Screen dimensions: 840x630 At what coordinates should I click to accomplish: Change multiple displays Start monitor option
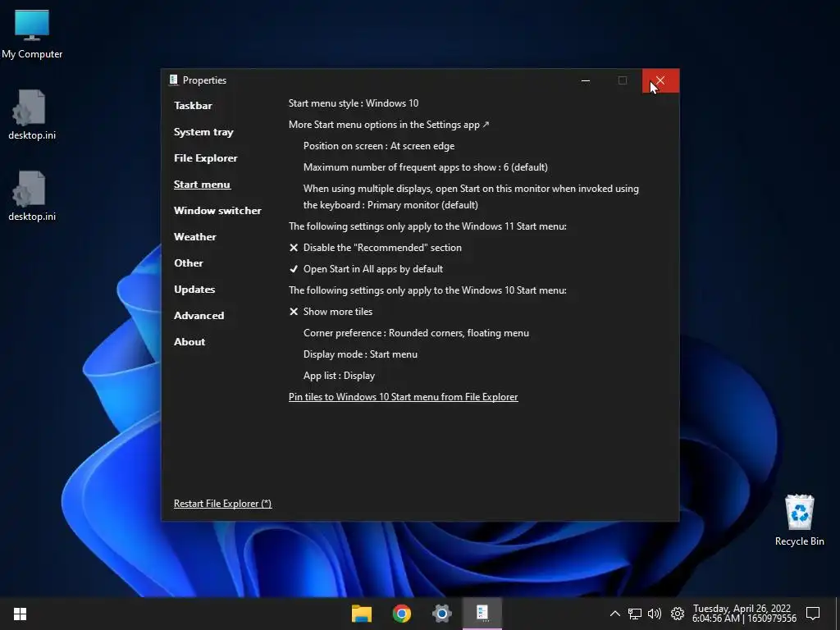471,197
